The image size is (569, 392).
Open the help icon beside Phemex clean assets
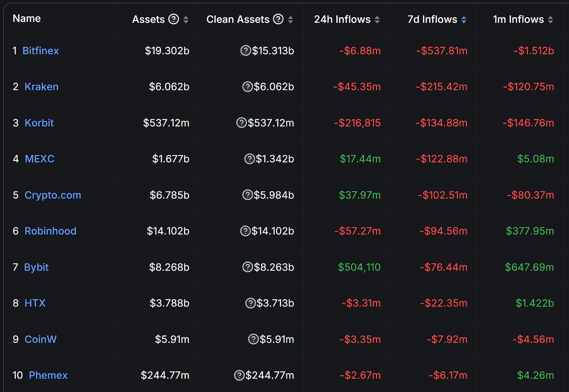(239, 375)
